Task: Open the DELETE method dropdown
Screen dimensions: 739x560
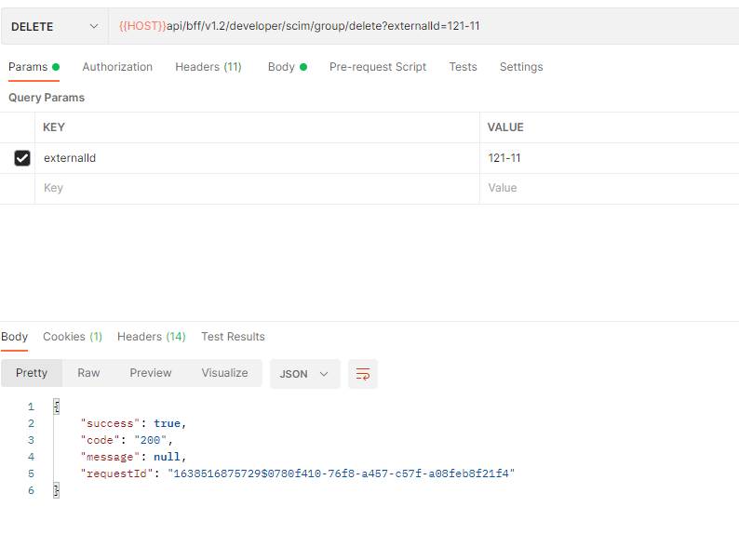Action: (x=54, y=27)
